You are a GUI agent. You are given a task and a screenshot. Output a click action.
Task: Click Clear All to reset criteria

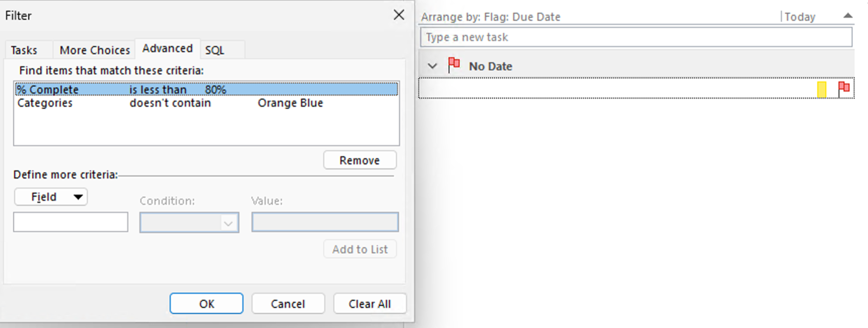point(370,303)
